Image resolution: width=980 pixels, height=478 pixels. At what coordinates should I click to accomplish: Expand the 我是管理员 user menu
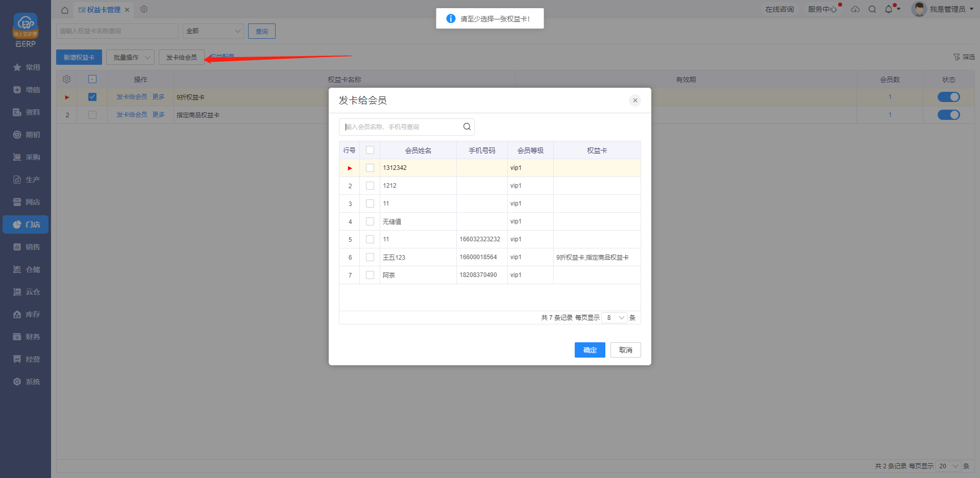tap(952, 9)
